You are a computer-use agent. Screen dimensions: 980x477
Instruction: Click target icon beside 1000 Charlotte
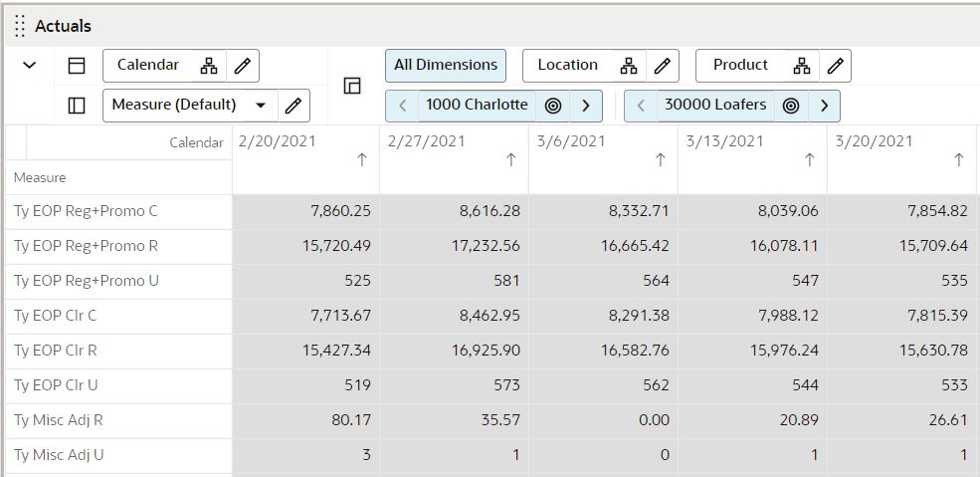[x=552, y=106]
